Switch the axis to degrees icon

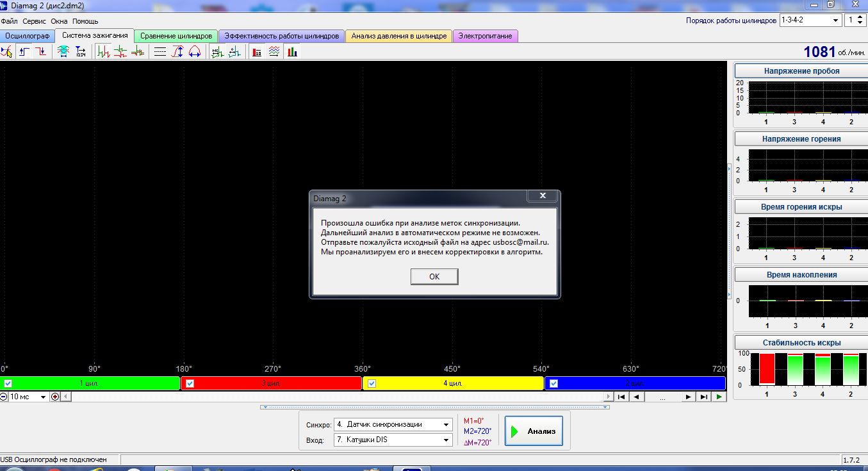click(234, 52)
